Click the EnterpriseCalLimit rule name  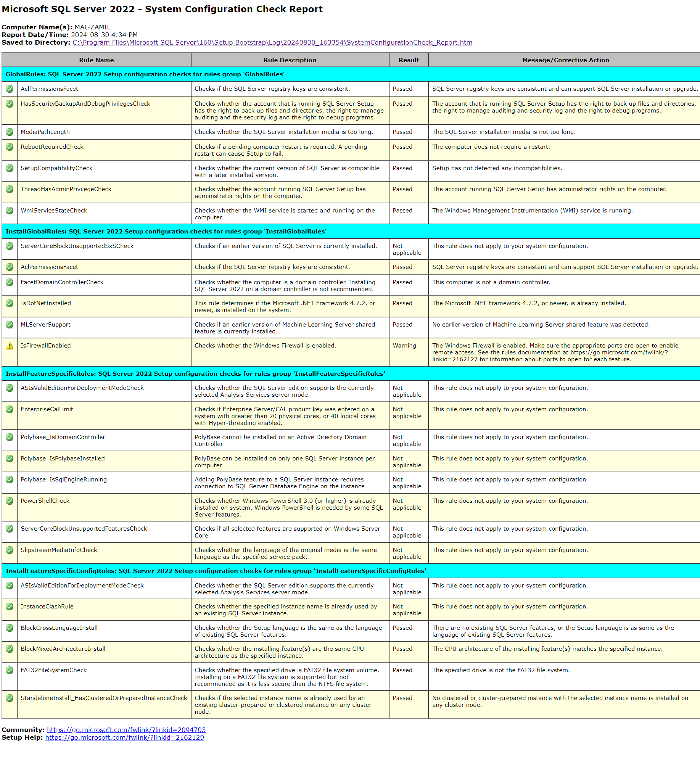47,409
